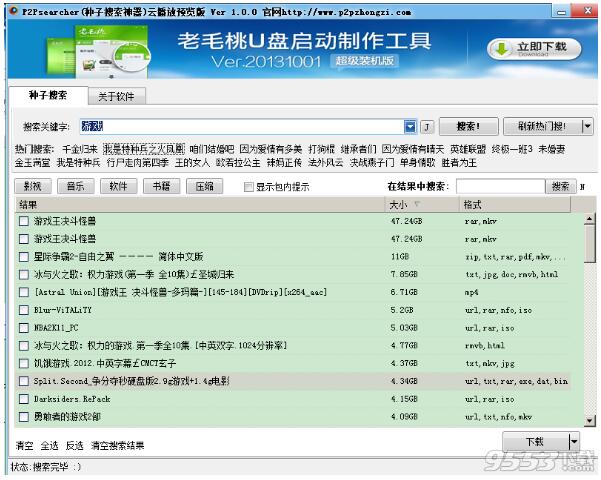Select hot search 行尸走肉第四季
The width and height of the screenshot is (601, 480).
pos(137,163)
